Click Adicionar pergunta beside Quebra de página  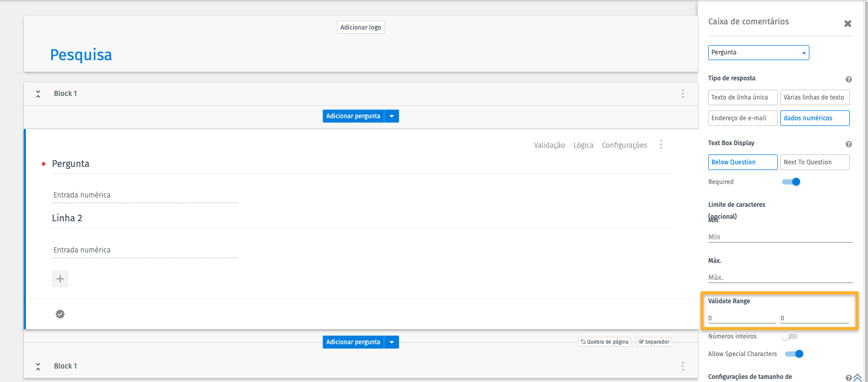click(x=353, y=342)
